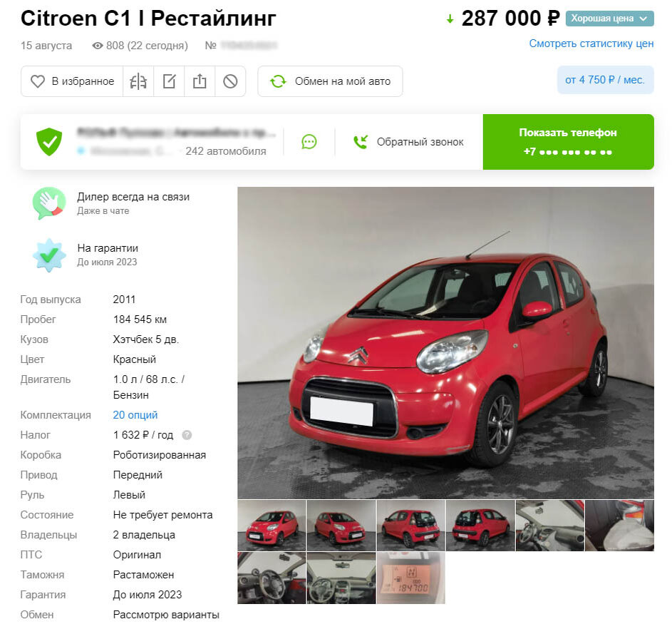Select the odometer display thumbnail

pyautogui.click(x=410, y=578)
